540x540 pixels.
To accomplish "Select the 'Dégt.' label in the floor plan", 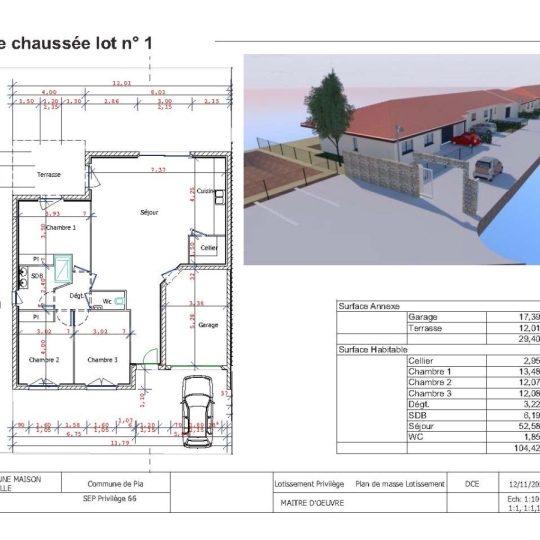I will tap(77, 296).
